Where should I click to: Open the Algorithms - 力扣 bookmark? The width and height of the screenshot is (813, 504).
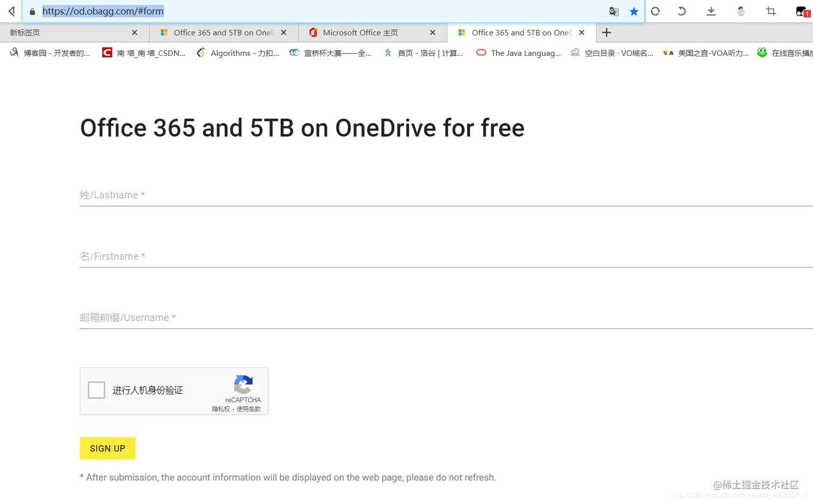pyautogui.click(x=238, y=53)
